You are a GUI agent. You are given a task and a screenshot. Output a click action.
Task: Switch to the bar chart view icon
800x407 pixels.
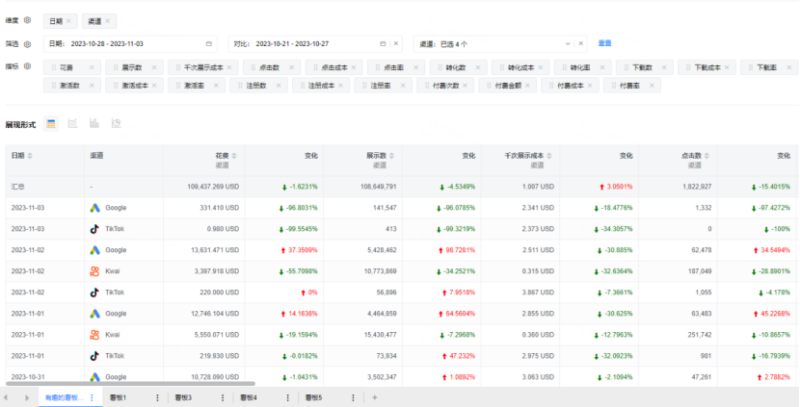(x=94, y=123)
